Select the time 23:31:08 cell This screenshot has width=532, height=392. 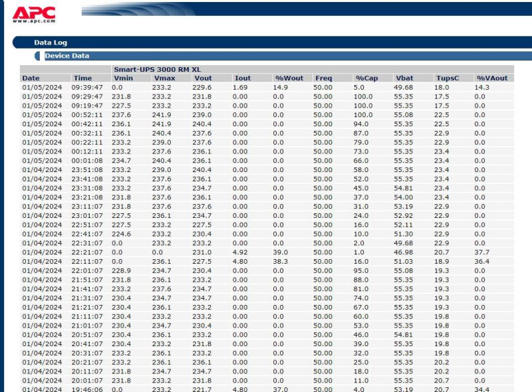coord(87,188)
